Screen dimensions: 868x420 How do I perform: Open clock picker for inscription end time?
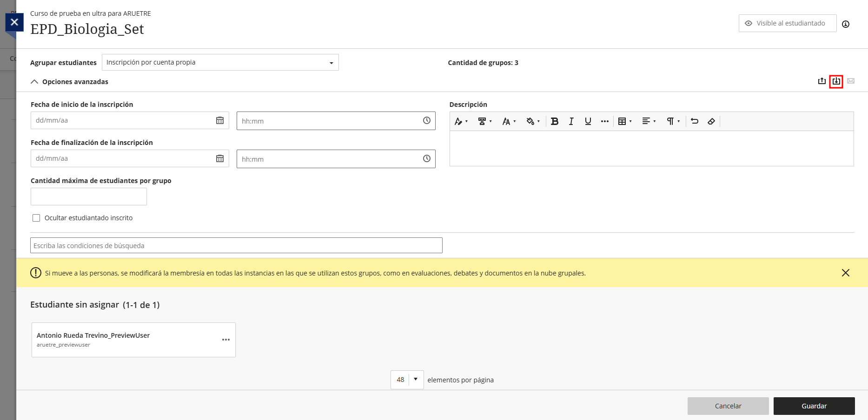tap(426, 159)
